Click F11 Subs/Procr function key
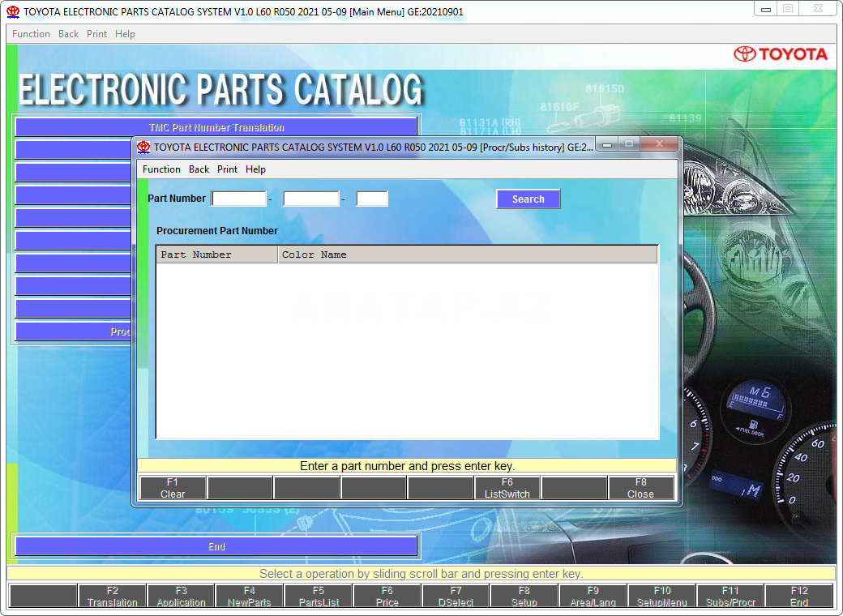Screen dimensions: 843x616 (730, 596)
